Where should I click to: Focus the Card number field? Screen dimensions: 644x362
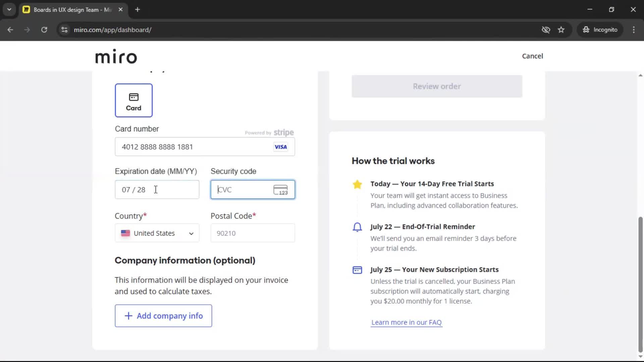(205, 147)
